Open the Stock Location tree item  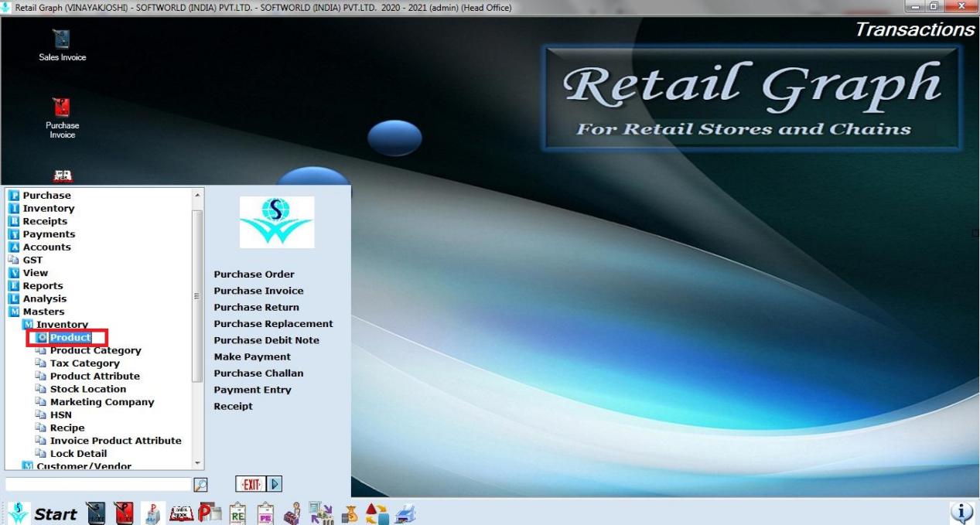[87, 389]
